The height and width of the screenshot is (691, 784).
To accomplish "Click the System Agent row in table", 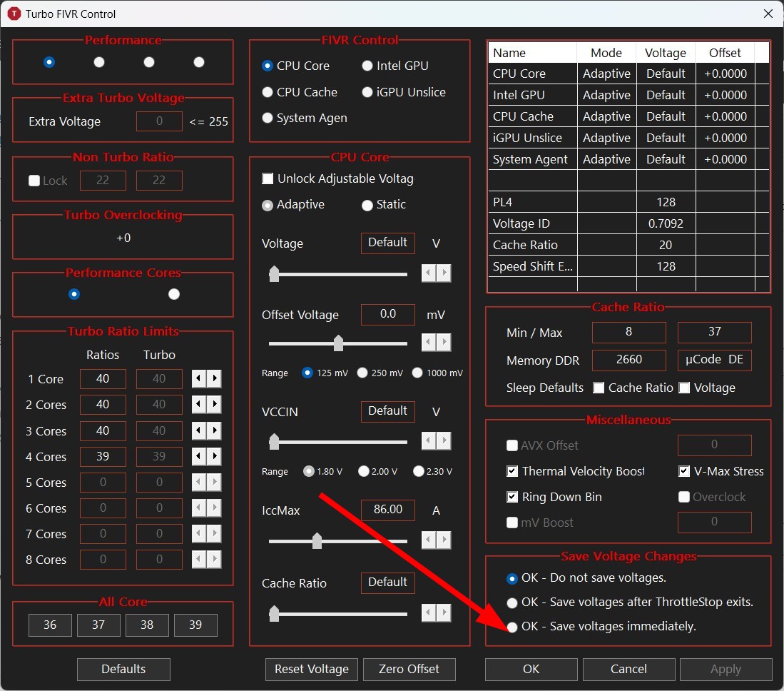I will click(x=628, y=159).
